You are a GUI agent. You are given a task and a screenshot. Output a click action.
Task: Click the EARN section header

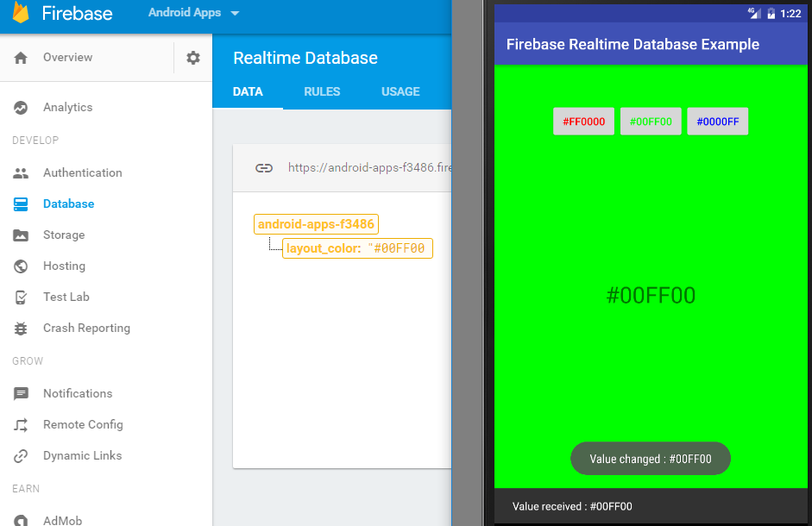25,489
